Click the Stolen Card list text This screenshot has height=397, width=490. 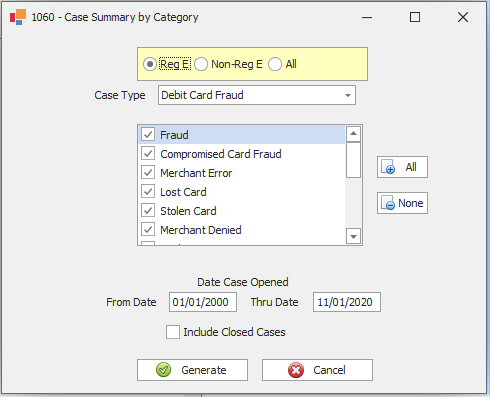[188, 211]
